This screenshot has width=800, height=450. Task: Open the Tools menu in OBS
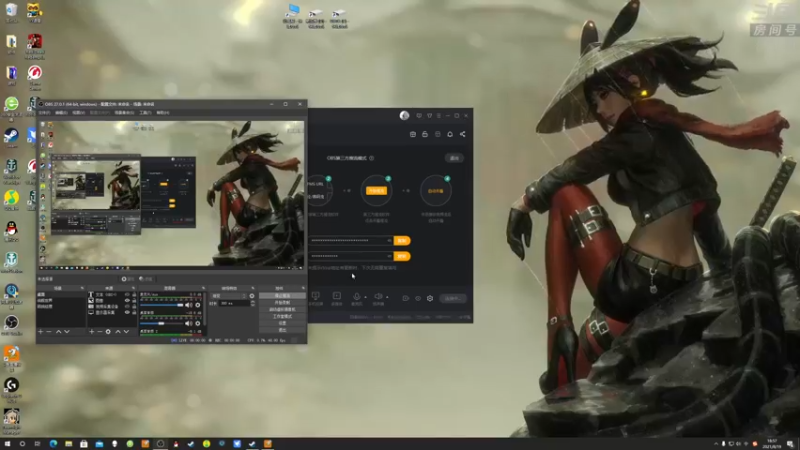click(145, 113)
